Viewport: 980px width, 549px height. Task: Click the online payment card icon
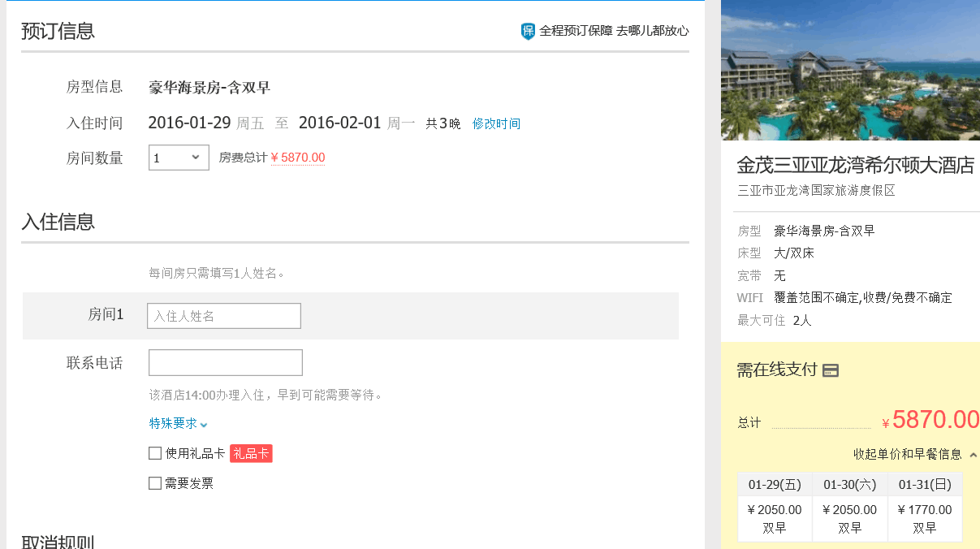(830, 370)
